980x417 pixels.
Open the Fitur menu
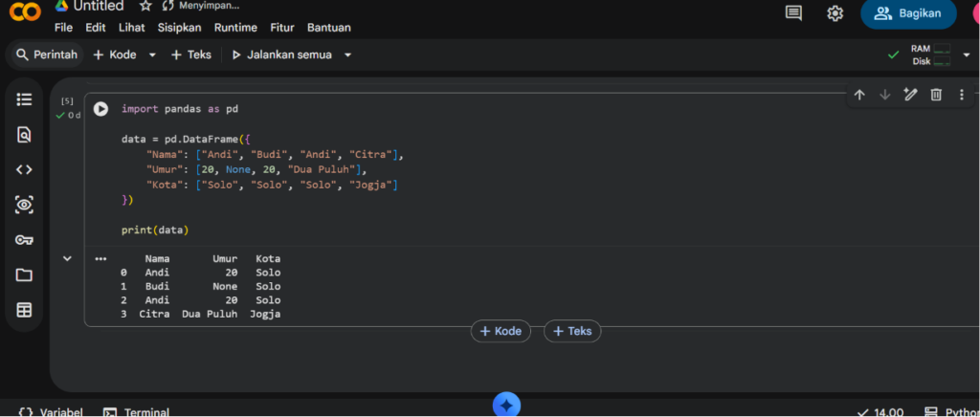(x=282, y=28)
